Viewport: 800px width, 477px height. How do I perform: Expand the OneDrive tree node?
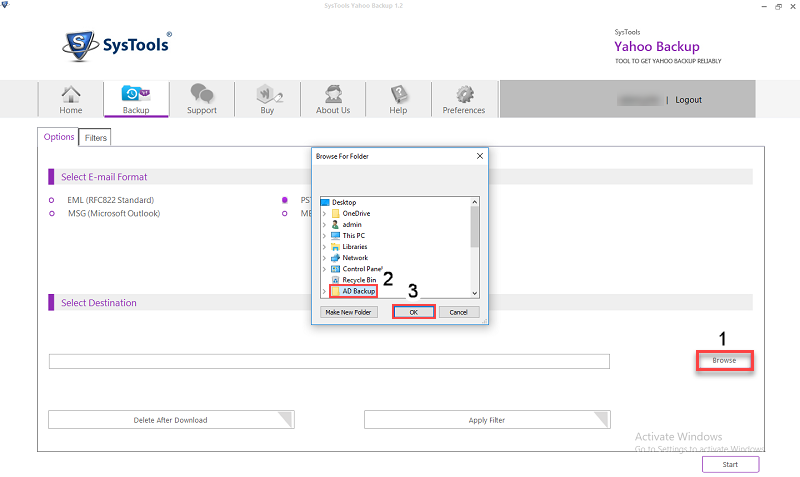tap(324, 213)
